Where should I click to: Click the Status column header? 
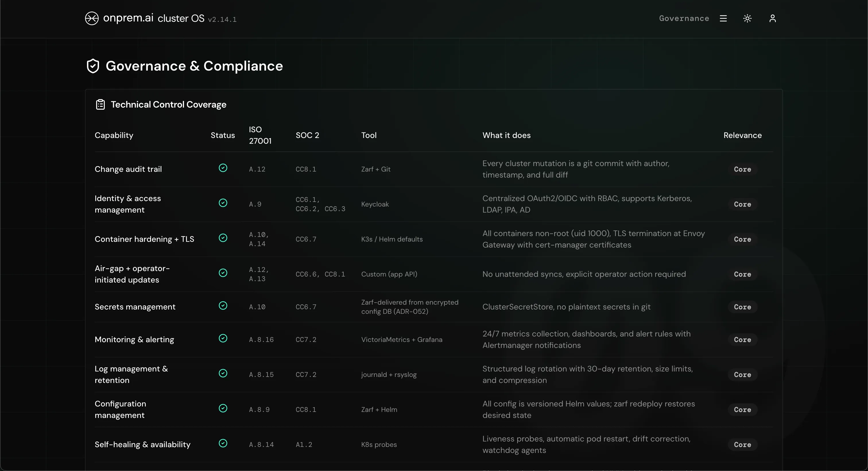pyautogui.click(x=223, y=135)
